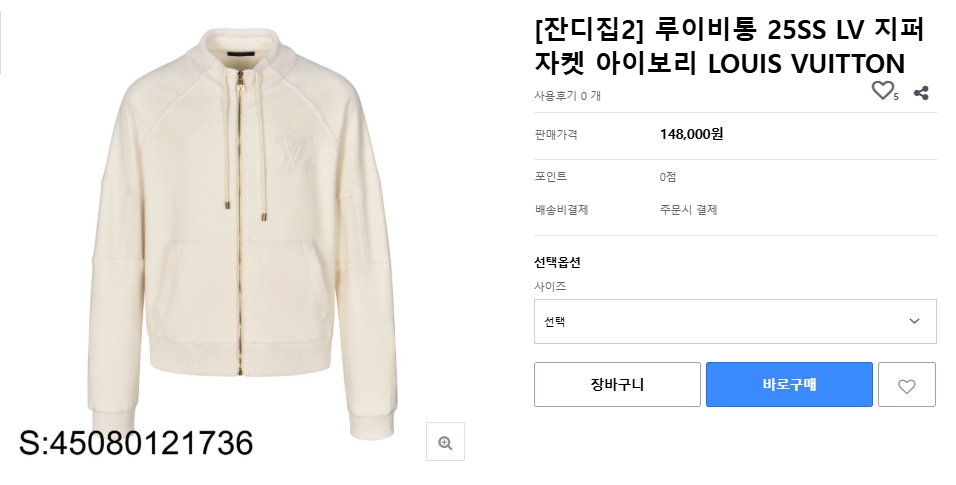This screenshot has height=485, width=956.
Task: Click the 사이즈 label above dropdown
Action: pyautogui.click(x=550, y=286)
